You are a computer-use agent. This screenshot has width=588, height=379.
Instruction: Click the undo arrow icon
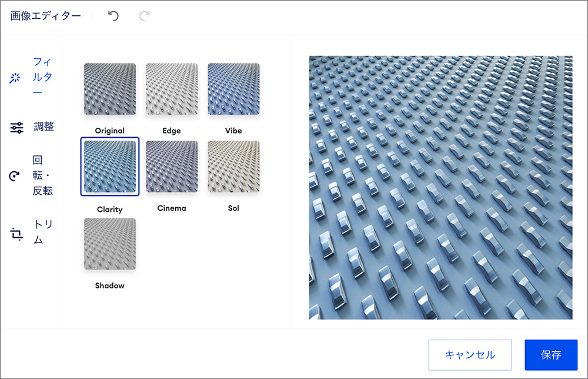113,16
